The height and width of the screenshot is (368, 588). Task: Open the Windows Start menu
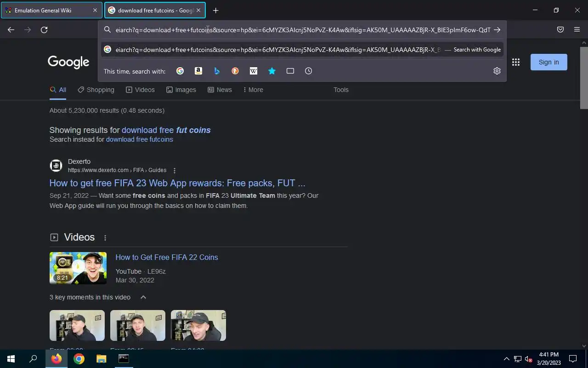(x=11, y=359)
